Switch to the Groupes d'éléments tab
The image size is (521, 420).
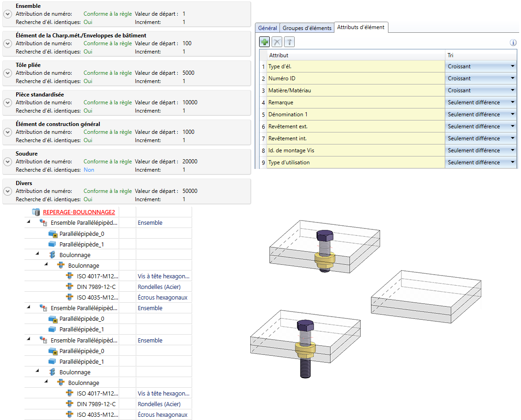pos(307,28)
